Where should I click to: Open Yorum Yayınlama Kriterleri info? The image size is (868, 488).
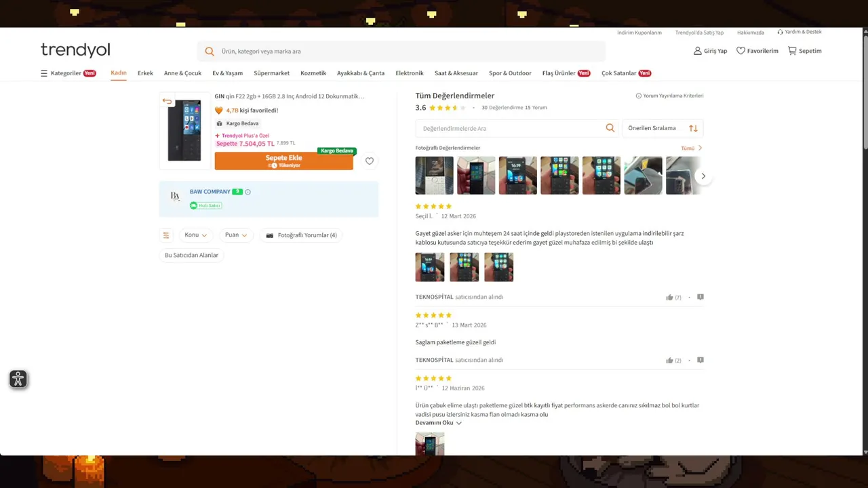point(669,96)
